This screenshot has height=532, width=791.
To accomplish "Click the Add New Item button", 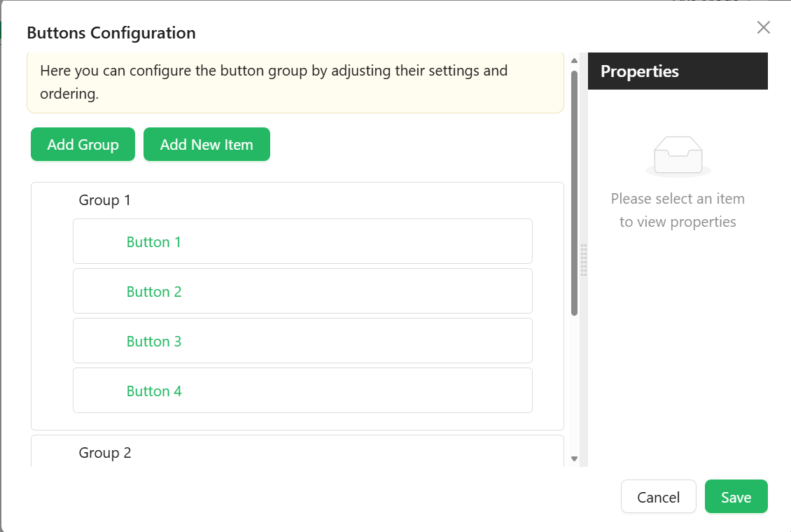I will [206, 144].
